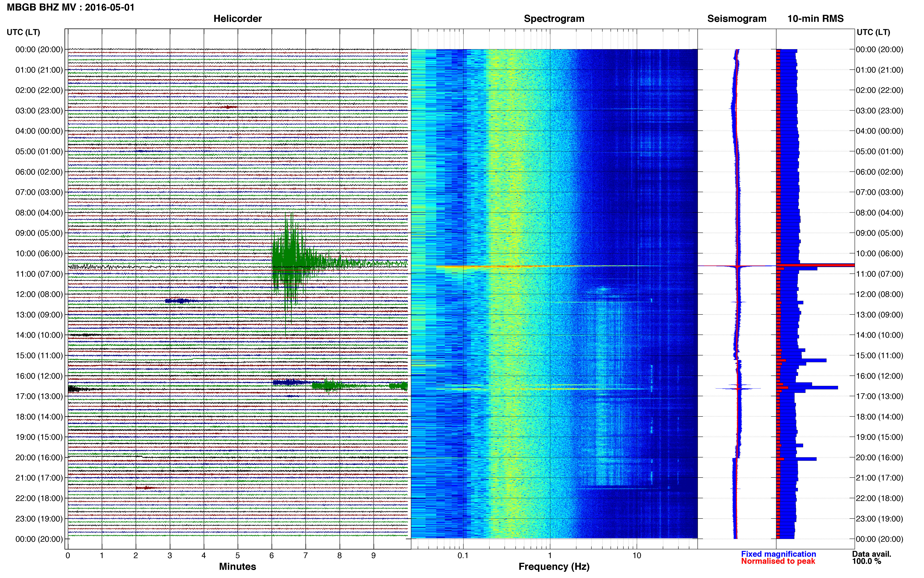Click '01:00 (21:00)' on the helicorder time axis
Image resolution: width=924 pixels, height=578 pixels.
(x=39, y=70)
